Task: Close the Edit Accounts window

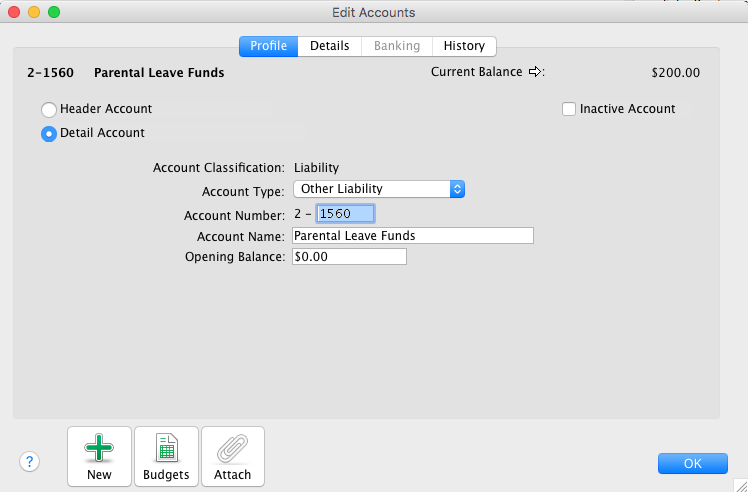Action: click(x=14, y=13)
